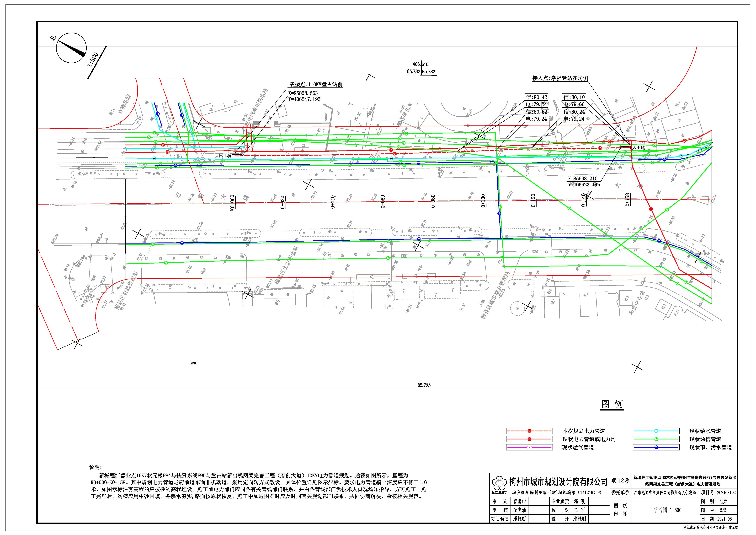Click the 0+100 chainage marker
Viewport: 756px width, 535px height.
coord(483,201)
